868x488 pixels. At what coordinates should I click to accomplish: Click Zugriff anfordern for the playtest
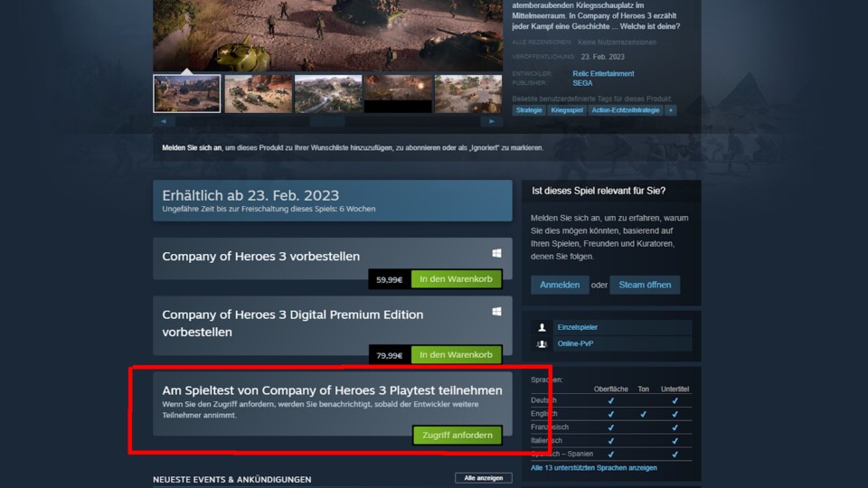pyautogui.click(x=458, y=436)
